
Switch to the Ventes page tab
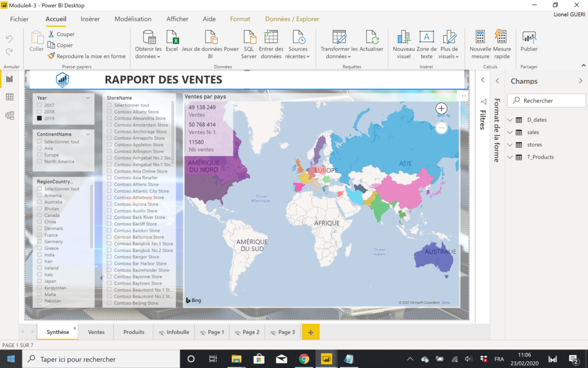point(96,332)
